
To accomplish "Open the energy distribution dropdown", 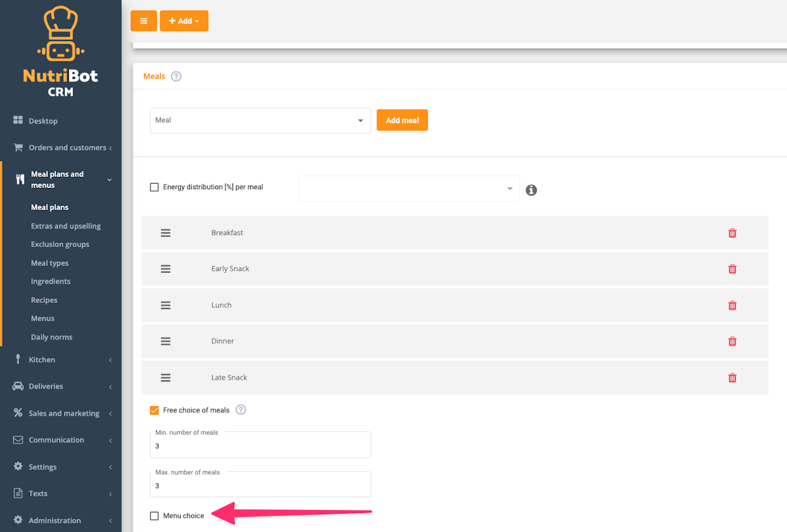I will (x=409, y=189).
